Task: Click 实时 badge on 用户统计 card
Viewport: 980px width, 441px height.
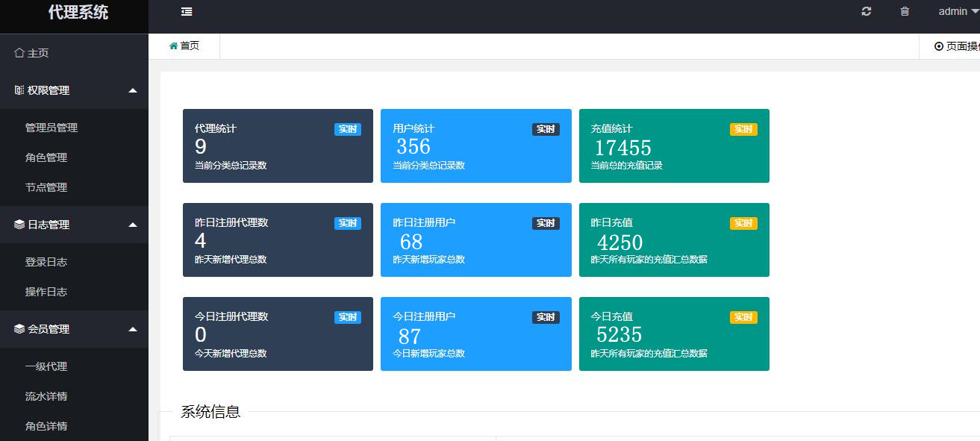Action: [546, 129]
